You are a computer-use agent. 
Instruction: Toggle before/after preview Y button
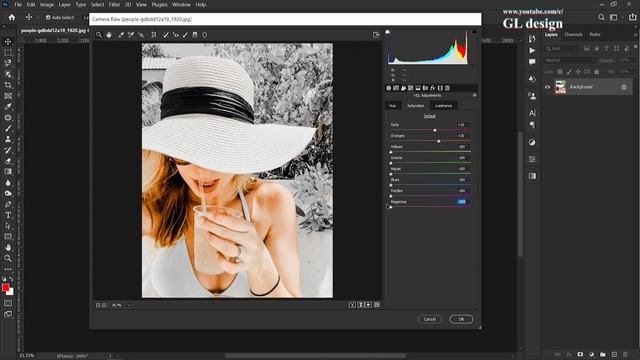click(x=352, y=305)
